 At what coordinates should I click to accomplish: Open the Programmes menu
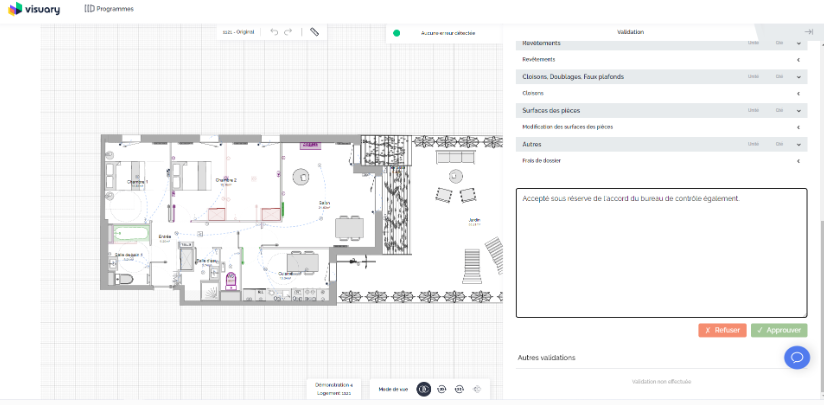click(109, 8)
